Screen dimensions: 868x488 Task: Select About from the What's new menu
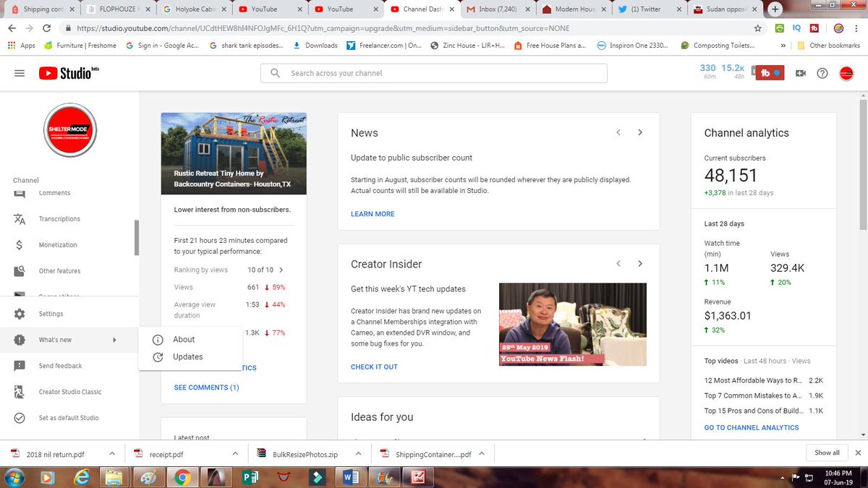[192, 339]
